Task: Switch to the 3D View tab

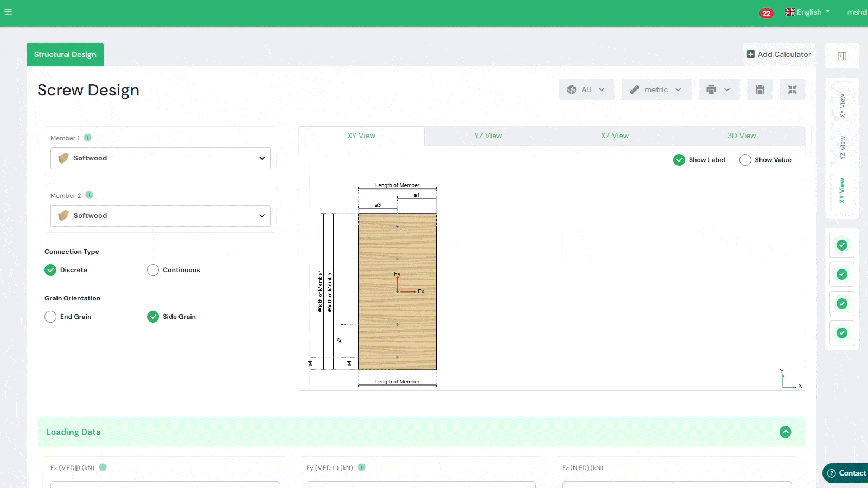Action: (x=741, y=136)
